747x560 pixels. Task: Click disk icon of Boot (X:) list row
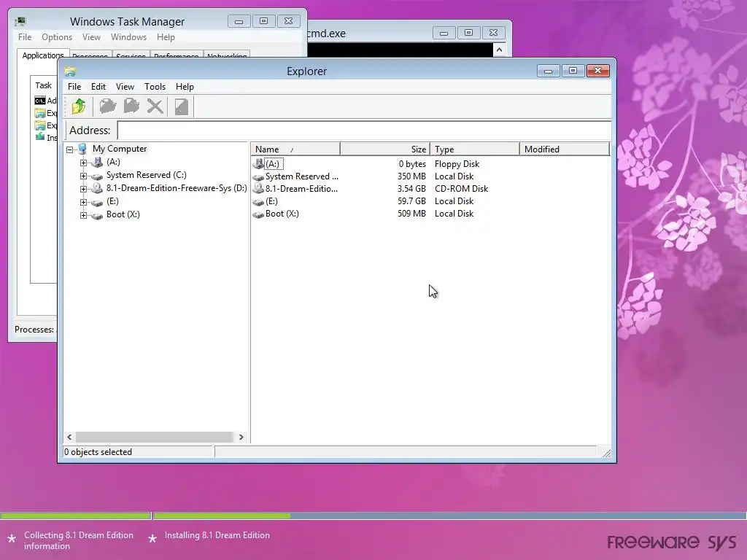tap(258, 214)
